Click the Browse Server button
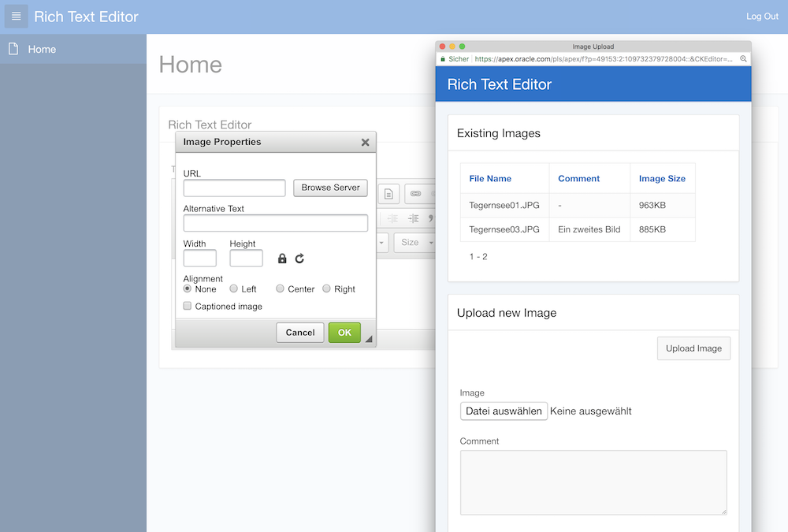Image resolution: width=788 pixels, height=532 pixels. pyautogui.click(x=330, y=188)
